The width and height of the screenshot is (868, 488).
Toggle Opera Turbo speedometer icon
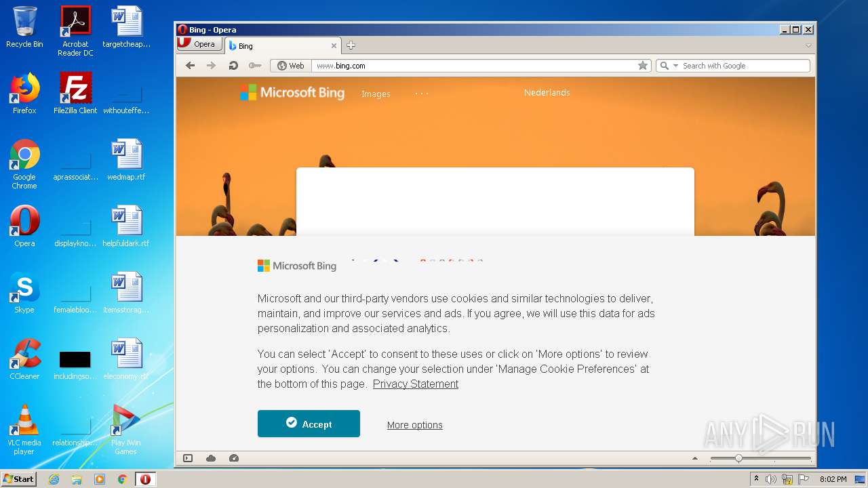coord(234,458)
